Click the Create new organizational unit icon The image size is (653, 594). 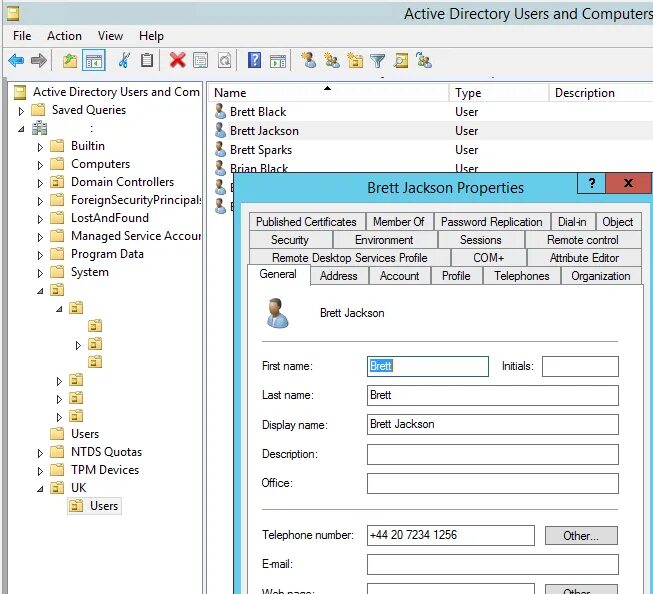(x=355, y=61)
